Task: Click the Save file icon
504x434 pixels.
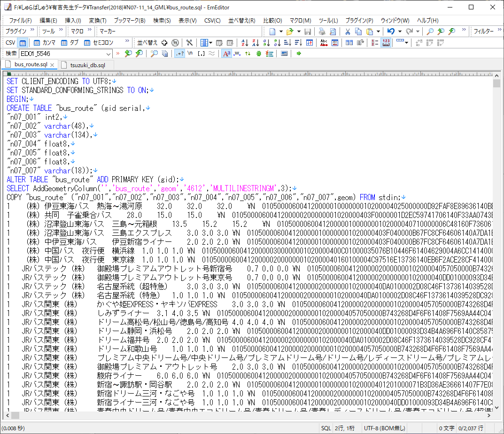Action: pyautogui.click(x=308, y=31)
